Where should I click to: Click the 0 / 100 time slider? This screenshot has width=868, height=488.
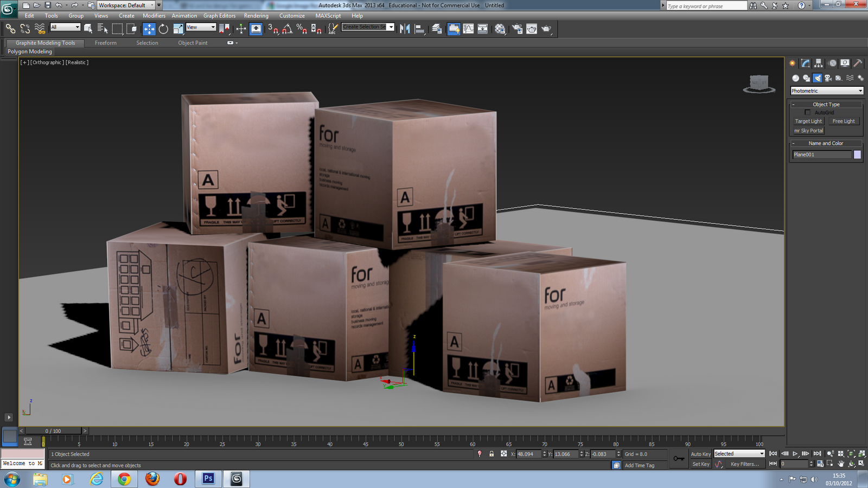pyautogui.click(x=53, y=431)
